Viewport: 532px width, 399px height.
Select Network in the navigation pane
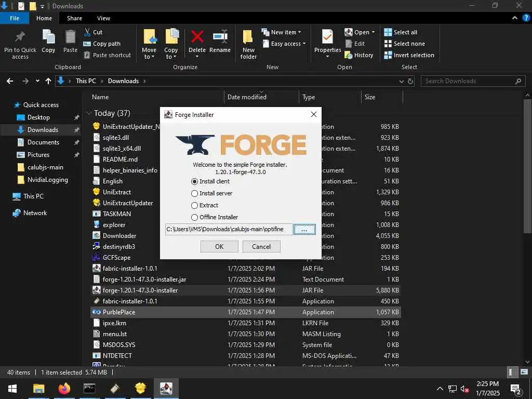click(35, 213)
